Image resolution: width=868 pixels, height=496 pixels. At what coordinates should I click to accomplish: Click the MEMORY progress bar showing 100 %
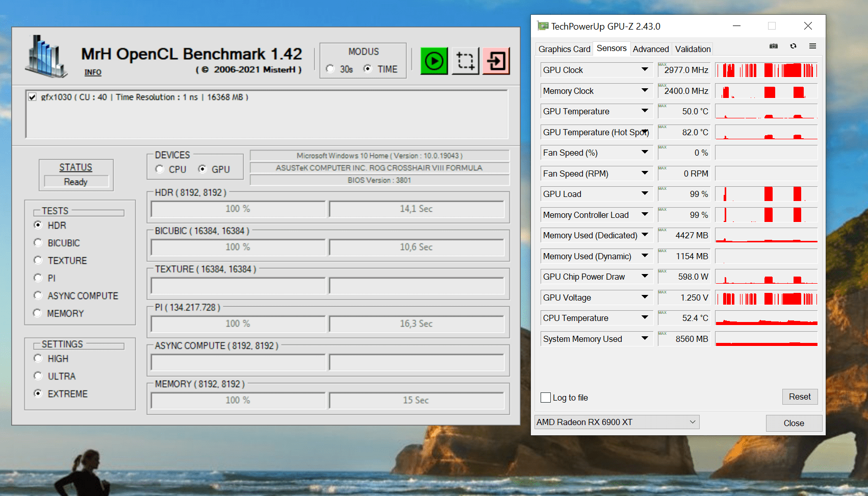point(238,400)
